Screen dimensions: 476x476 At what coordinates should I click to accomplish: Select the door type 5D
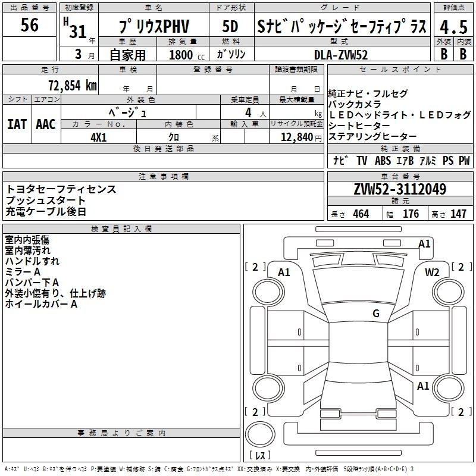coord(230,26)
